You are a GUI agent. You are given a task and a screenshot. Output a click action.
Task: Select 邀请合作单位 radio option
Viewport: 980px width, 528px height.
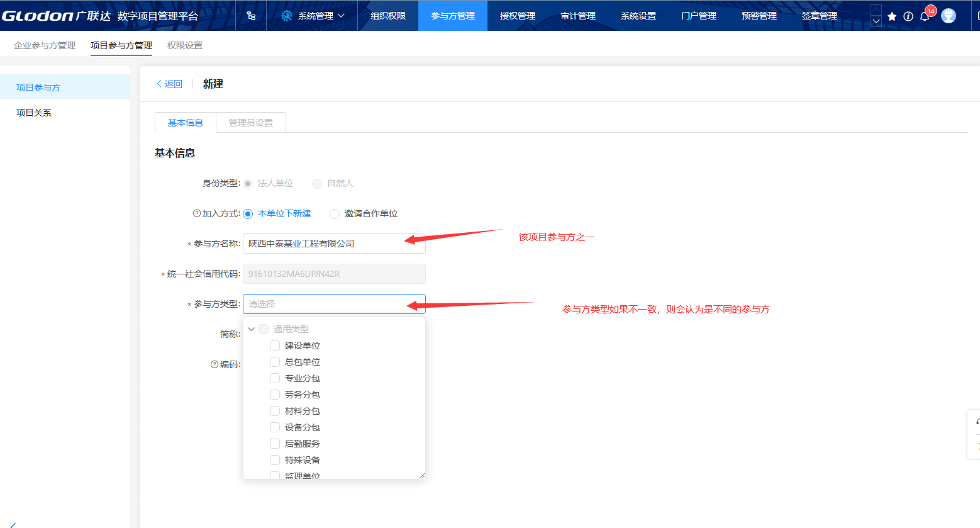coord(335,214)
